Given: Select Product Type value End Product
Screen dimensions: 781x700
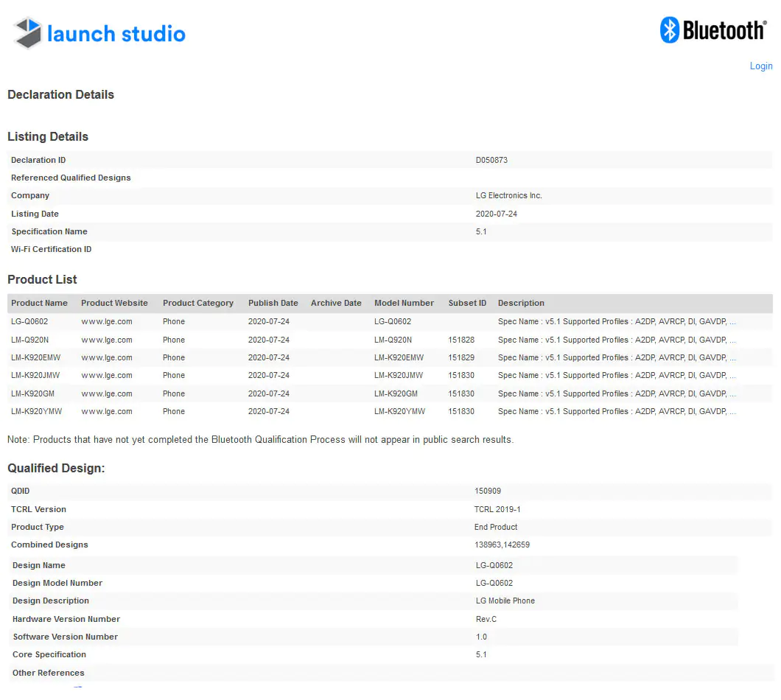Looking at the screenshot, I should coord(496,527).
